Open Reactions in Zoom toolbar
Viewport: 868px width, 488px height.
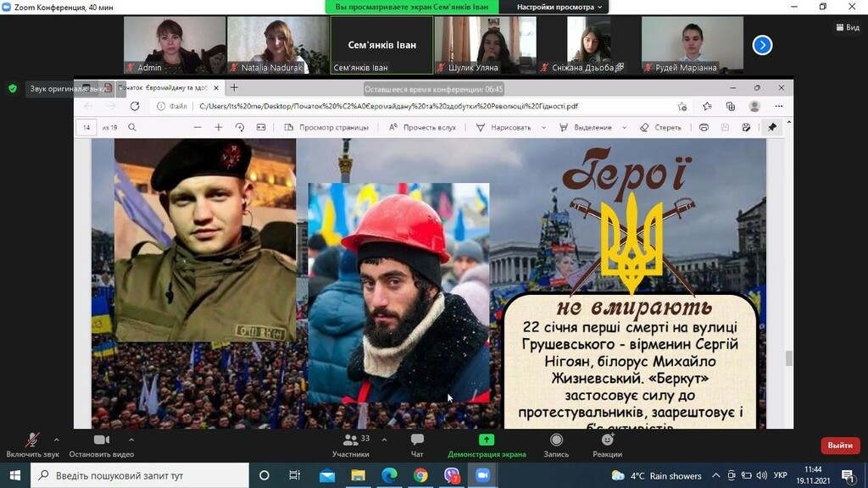pos(607,440)
